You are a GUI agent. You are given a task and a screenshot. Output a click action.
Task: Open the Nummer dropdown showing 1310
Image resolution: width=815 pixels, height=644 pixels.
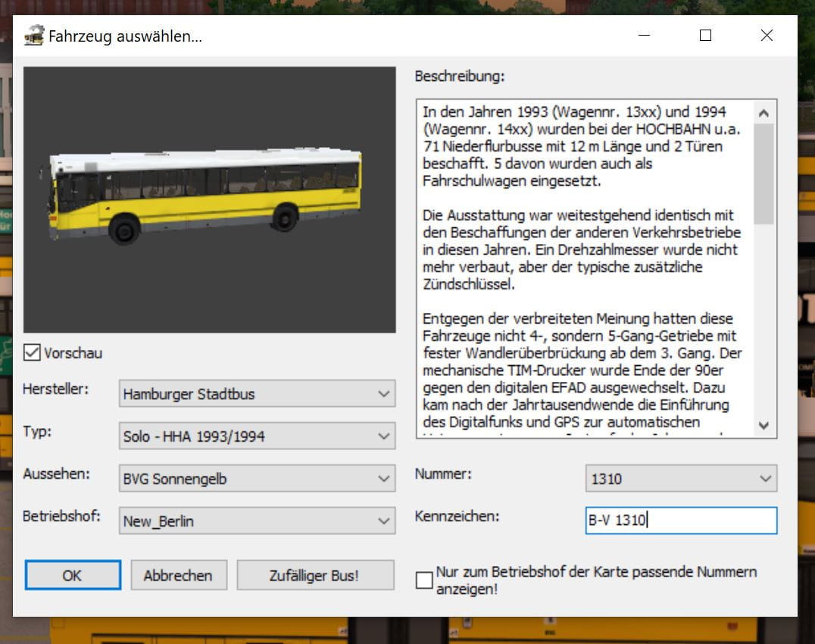point(681,479)
